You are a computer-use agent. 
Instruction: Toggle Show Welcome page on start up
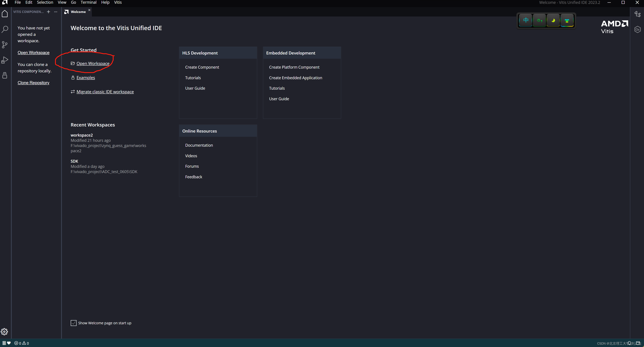click(x=74, y=323)
